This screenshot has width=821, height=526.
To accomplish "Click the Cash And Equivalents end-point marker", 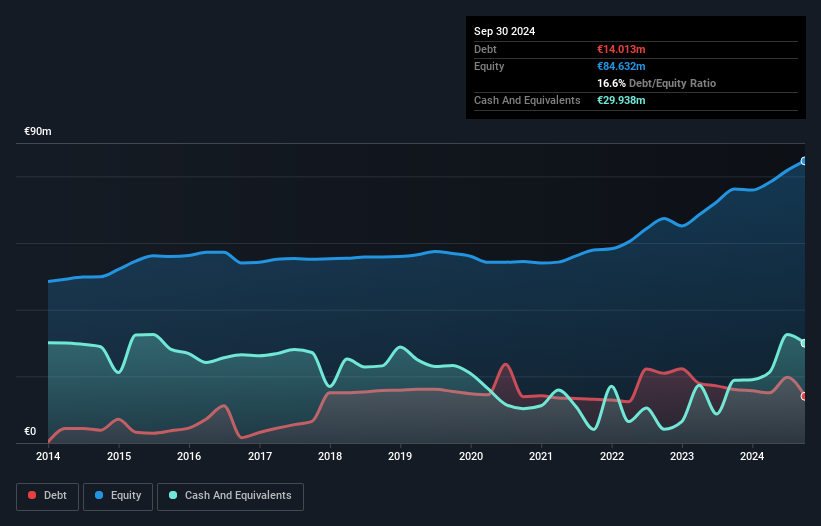I will point(804,343).
